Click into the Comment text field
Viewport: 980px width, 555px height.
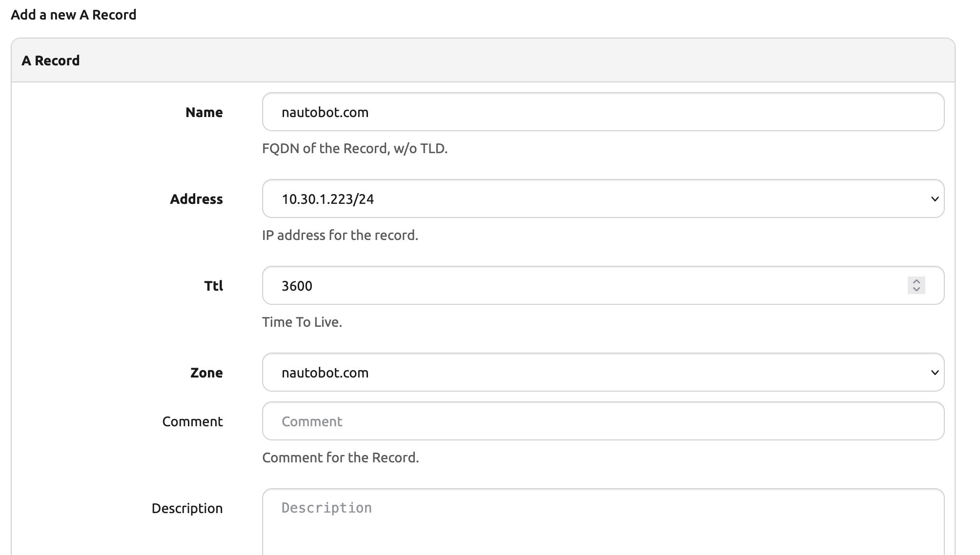click(x=603, y=421)
